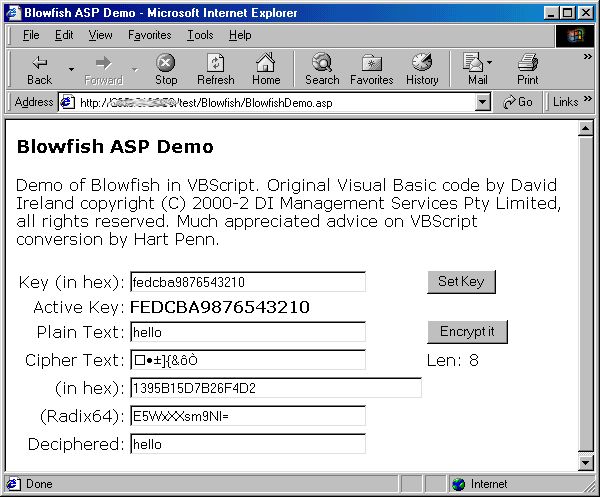Click the Active Key value FEDCBA9876543210
This screenshot has width=600, height=497.
220,307
